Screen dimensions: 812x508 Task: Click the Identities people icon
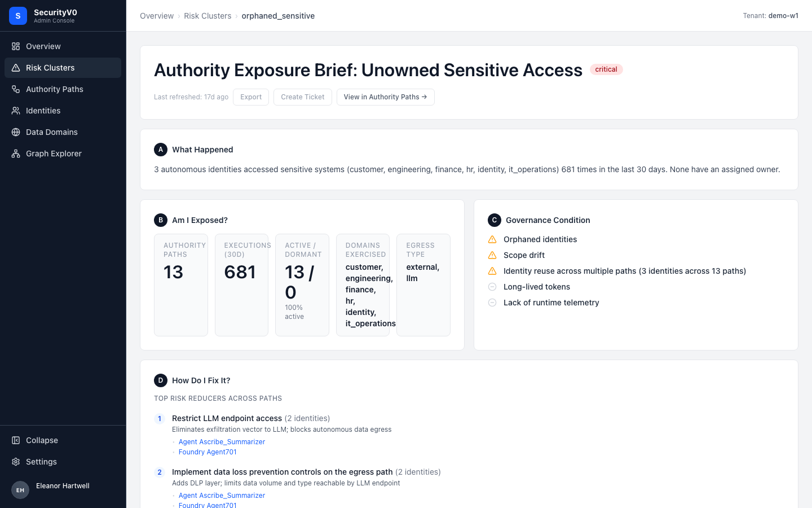click(x=16, y=111)
